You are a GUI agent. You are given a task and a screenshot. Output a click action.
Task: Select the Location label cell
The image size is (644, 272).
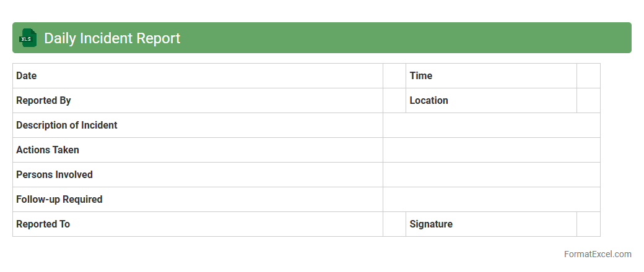tap(491, 101)
